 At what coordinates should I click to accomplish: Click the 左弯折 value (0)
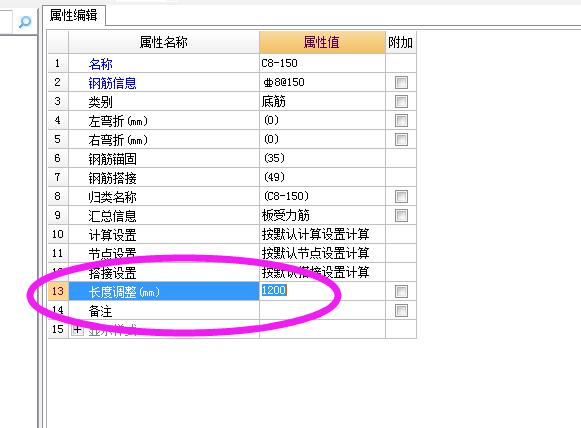pos(271,120)
